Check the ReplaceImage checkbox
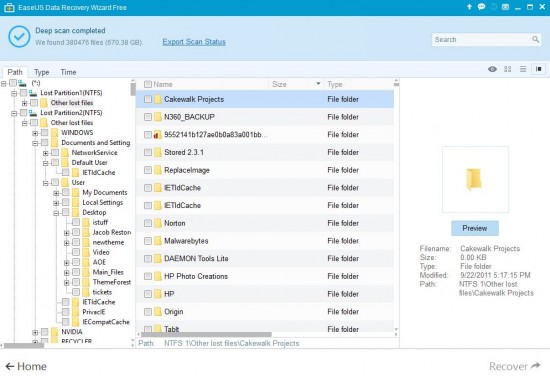 (148, 170)
